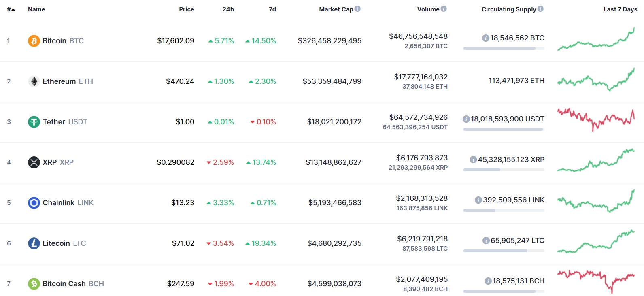Click XRP 24h change 2.59%

pos(220,162)
